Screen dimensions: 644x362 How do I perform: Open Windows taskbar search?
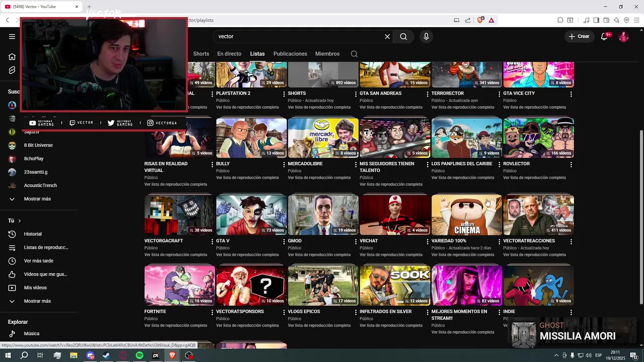[24, 355]
